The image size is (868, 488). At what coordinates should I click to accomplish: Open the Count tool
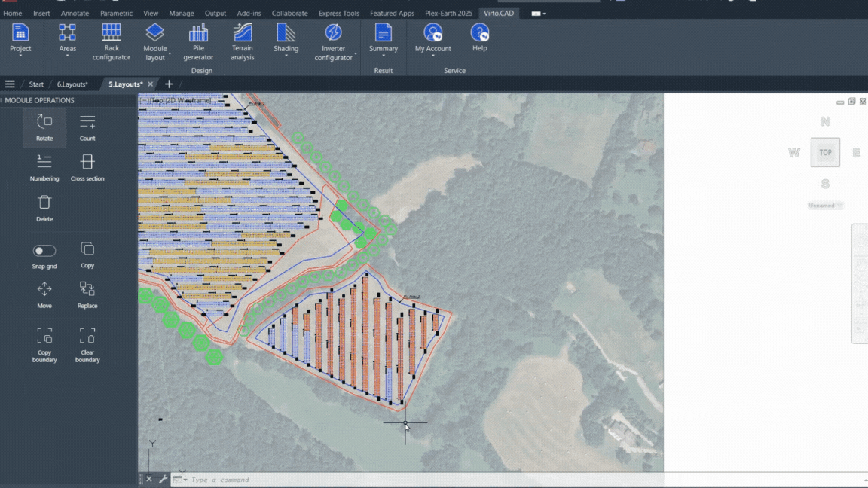pos(87,128)
